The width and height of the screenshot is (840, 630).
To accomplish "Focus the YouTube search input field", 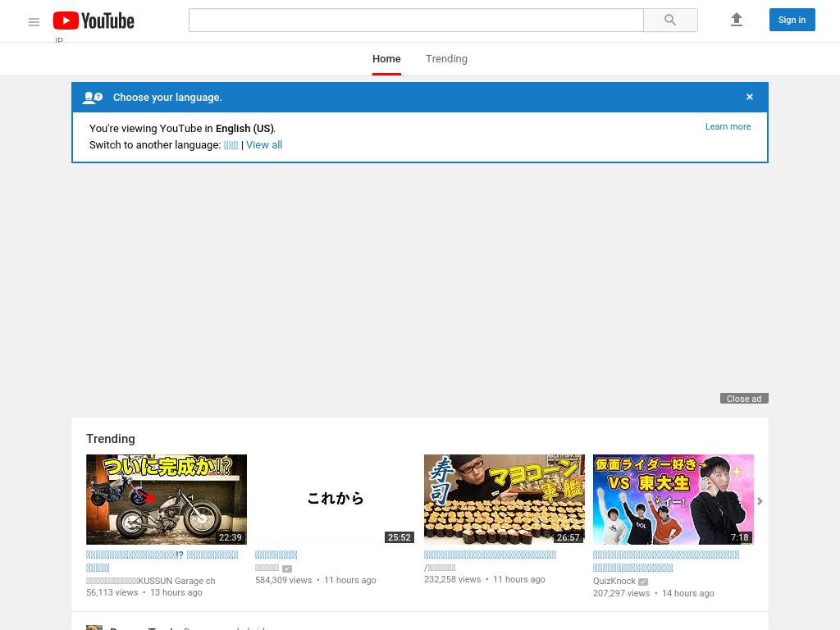I will 416,21.
